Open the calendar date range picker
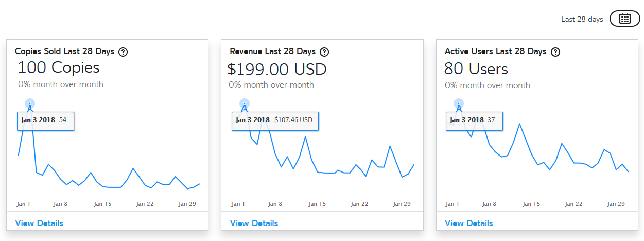This screenshot has height=241, width=644. tap(624, 19)
